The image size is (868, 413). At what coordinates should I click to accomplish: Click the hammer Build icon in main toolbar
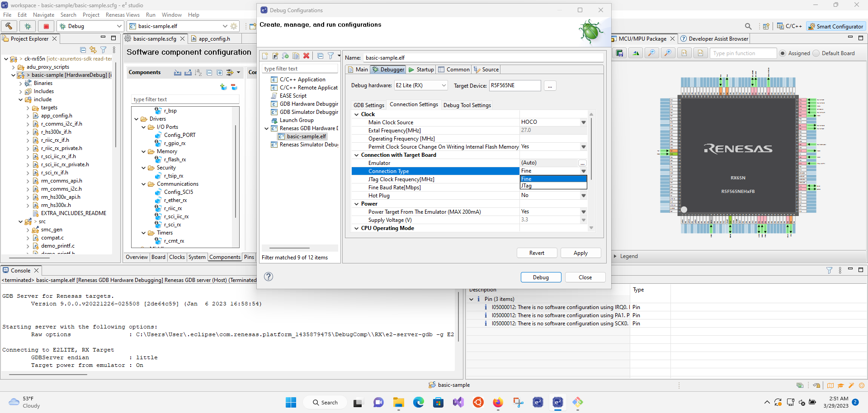9,26
